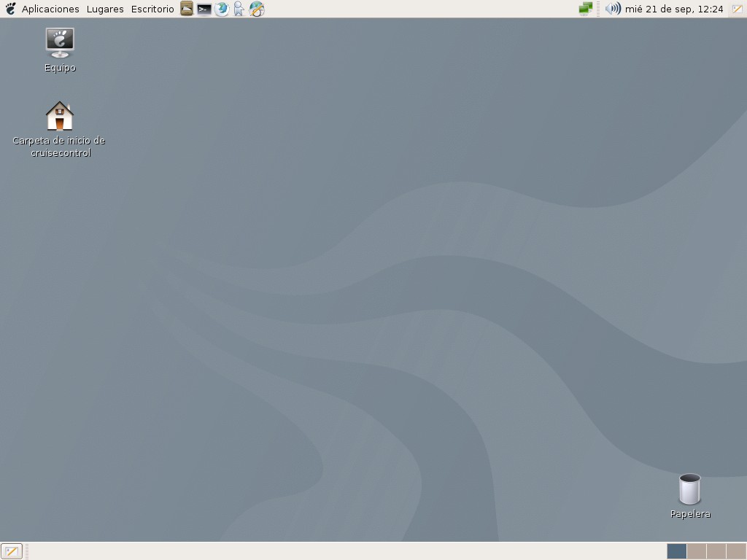Open the volume control speaker icon
Image resolution: width=747 pixels, height=560 pixels.
[x=613, y=9]
